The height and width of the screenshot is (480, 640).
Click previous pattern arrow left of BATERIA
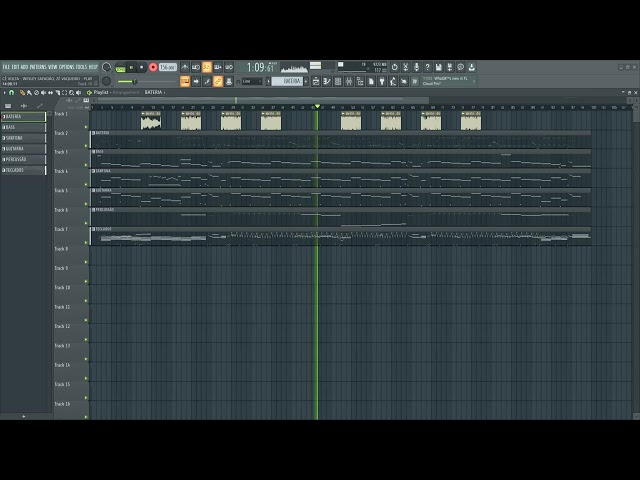coord(268,82)
